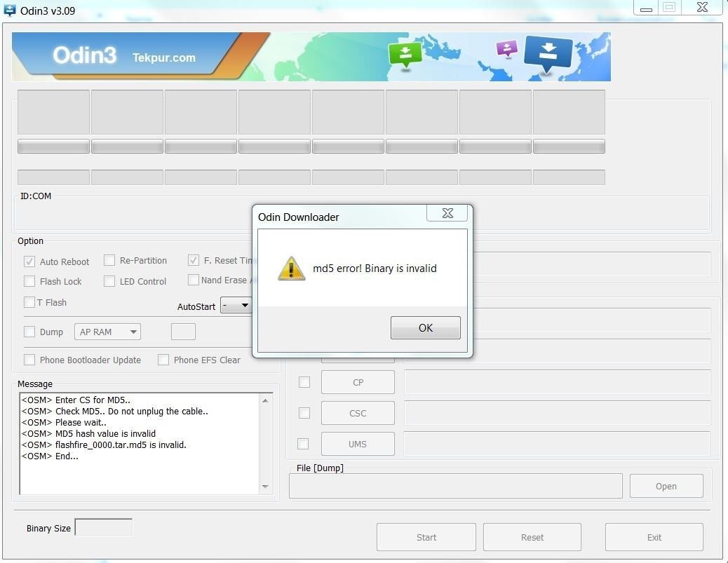
Task: Check the CSC file checkbox
Action: (x=304, y=413)
